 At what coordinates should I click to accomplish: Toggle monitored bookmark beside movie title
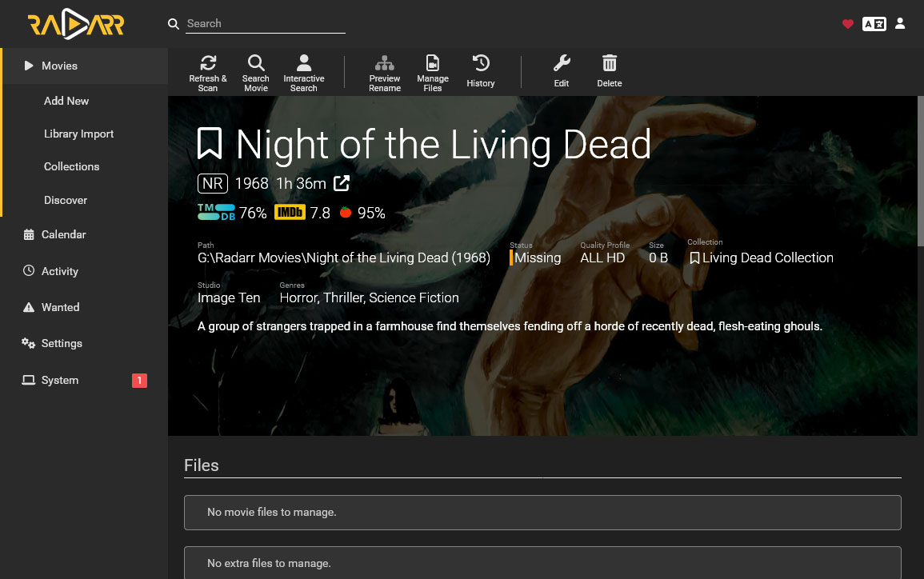(209, 144)
